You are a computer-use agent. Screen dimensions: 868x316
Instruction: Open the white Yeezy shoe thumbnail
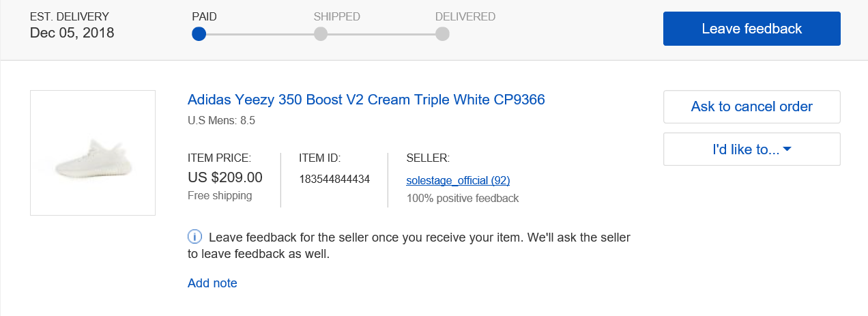coord(93,153)
